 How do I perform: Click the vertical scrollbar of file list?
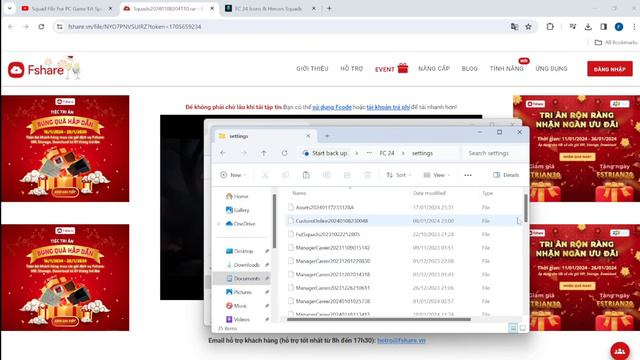click(x=526, y=208)
